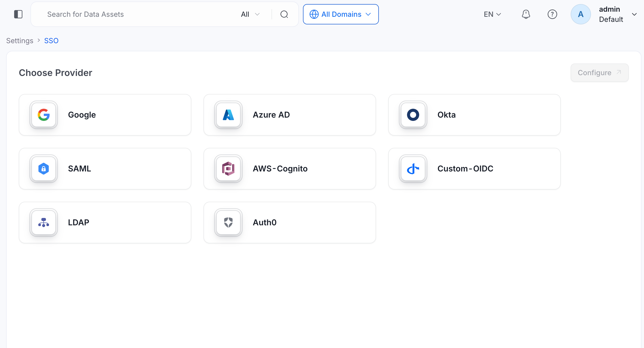Screen dimensions: 644x348
Task: Open the EN language dropdown
Action: [492, 14]
